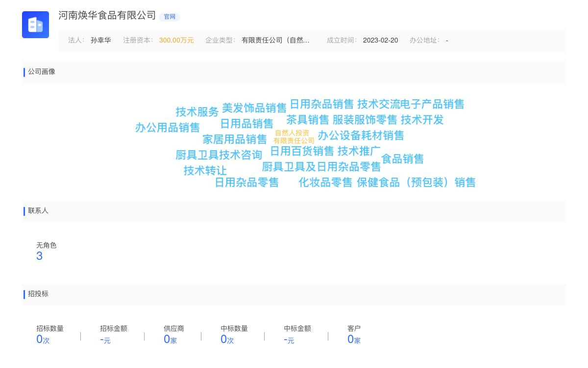The image size is (588, 368).
Task: Open 招标数量 value 0次
Action: pyautogui.click(x=43, y=339)
